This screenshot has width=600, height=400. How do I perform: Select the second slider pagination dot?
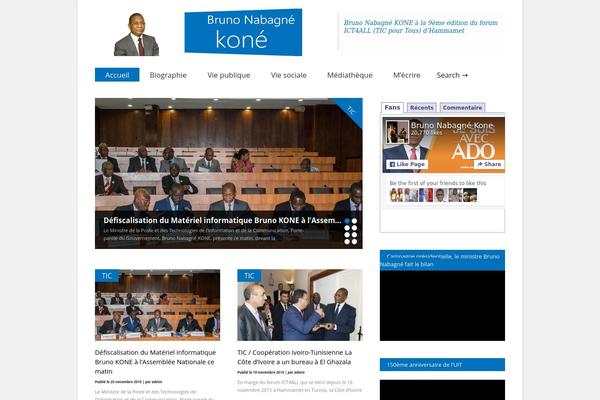click(x=354, y=221)
